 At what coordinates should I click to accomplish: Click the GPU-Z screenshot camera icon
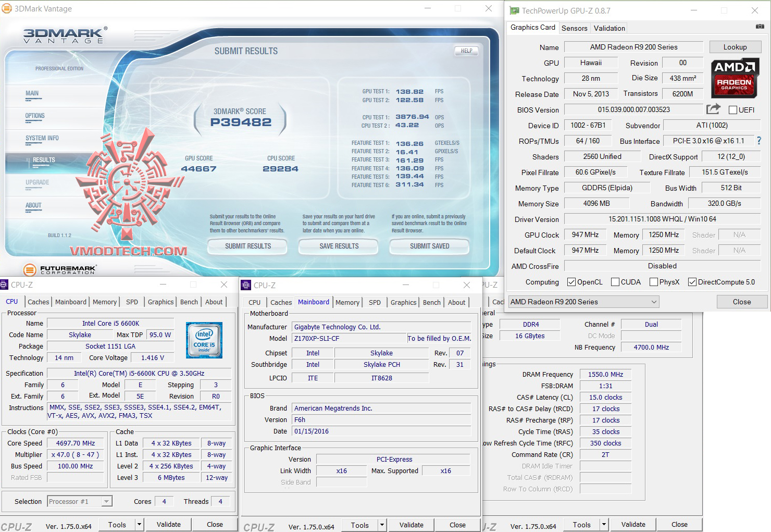(760, 26)
